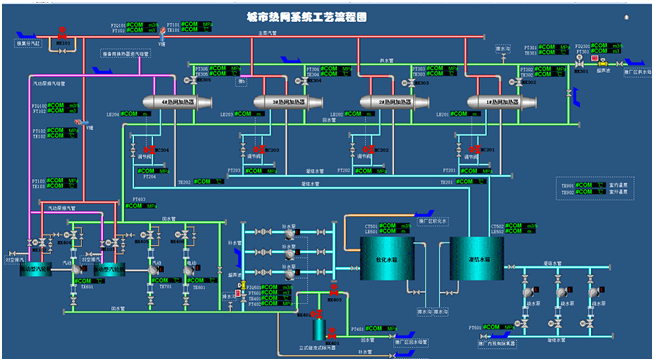Click the blue arrow to plant supply water pipe
Image resolution: width=654 pixels, height=361 pixels.
point(635,63)
